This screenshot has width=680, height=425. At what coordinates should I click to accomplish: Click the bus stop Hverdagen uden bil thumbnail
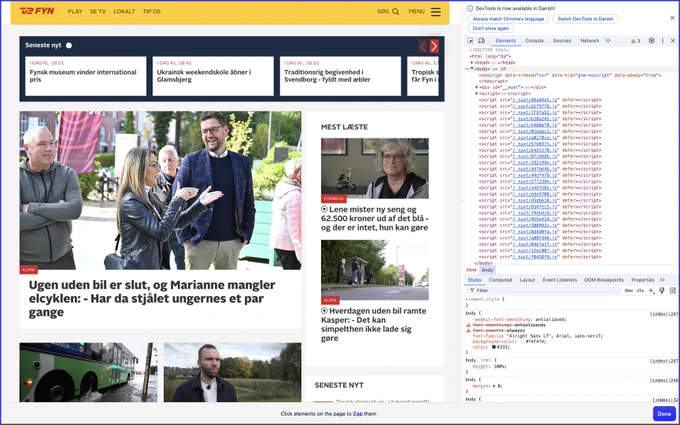click(375, 270)
